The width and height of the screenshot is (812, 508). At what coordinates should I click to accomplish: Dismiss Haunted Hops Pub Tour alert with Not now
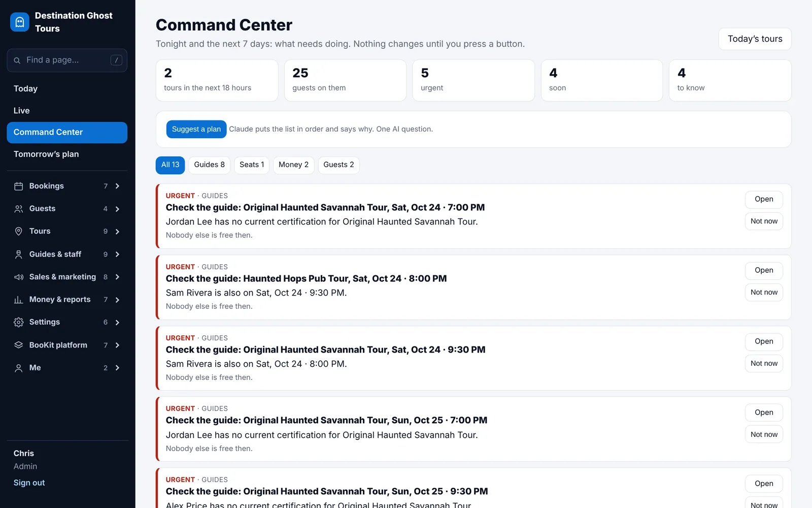[x=764, y=293]
